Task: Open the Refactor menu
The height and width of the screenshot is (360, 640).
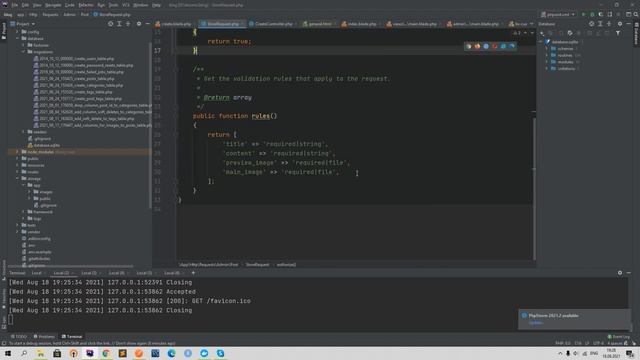Action: (x=86, y=5)
